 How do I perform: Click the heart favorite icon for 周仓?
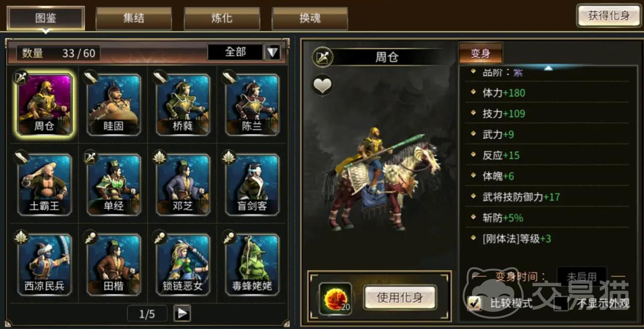click(323, 85)
